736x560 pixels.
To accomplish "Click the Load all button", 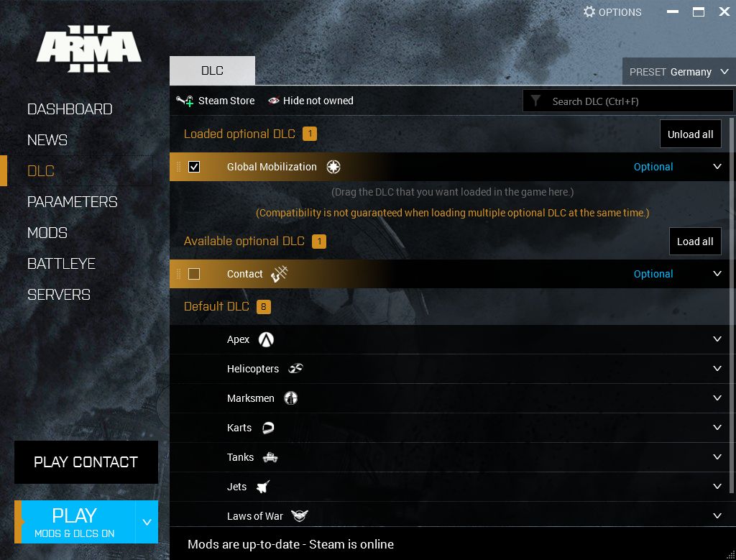I will (x=695, y=242).
